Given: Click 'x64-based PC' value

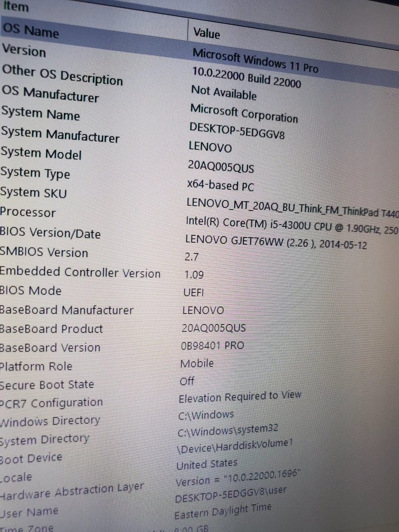Looking at the screenshot, I should pos(221,185).
